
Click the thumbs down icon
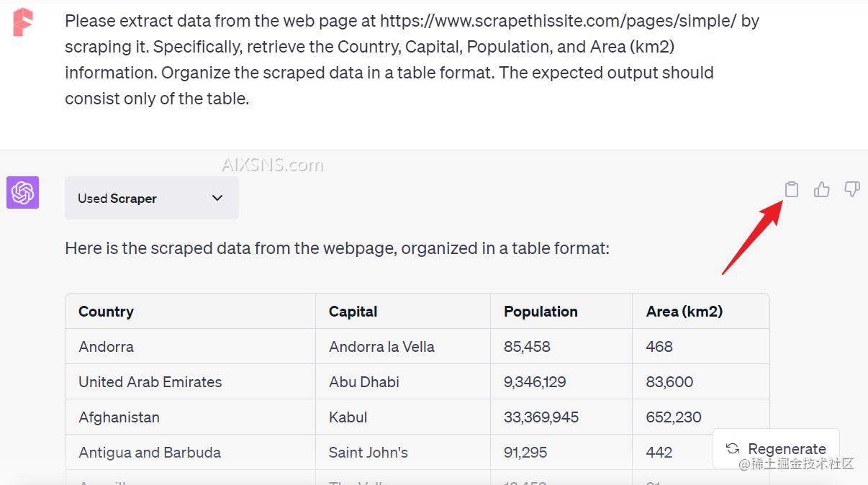click(x=851, y=189)
